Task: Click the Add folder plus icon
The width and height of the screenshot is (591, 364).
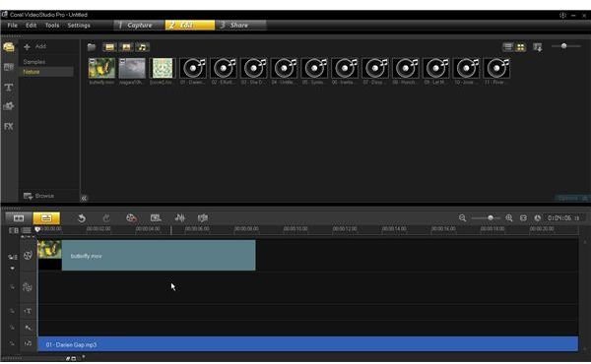Action: (x=27, y=47)
